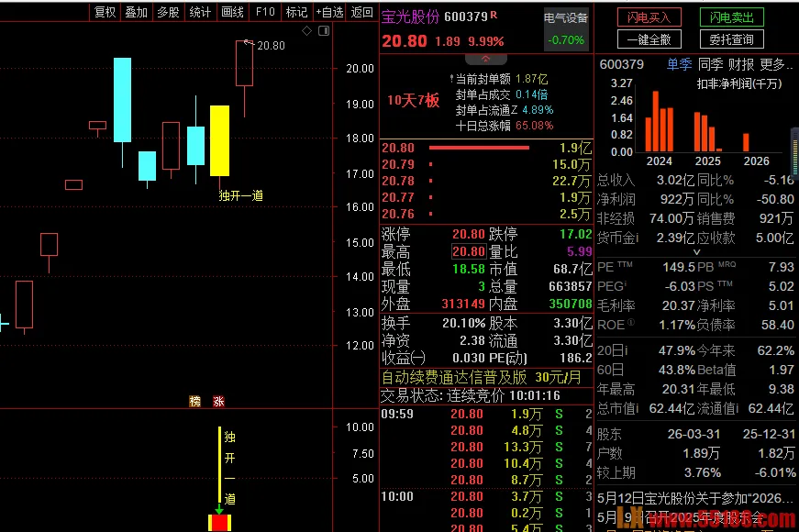This screenshot has height=532, width=799.
Task: Click the 2026 profit bar
Action: [x=746, y=143]
